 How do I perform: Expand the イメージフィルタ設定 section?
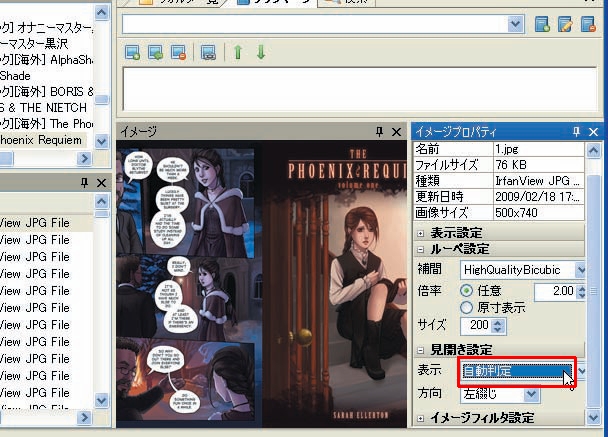click(x=420, y=418)
